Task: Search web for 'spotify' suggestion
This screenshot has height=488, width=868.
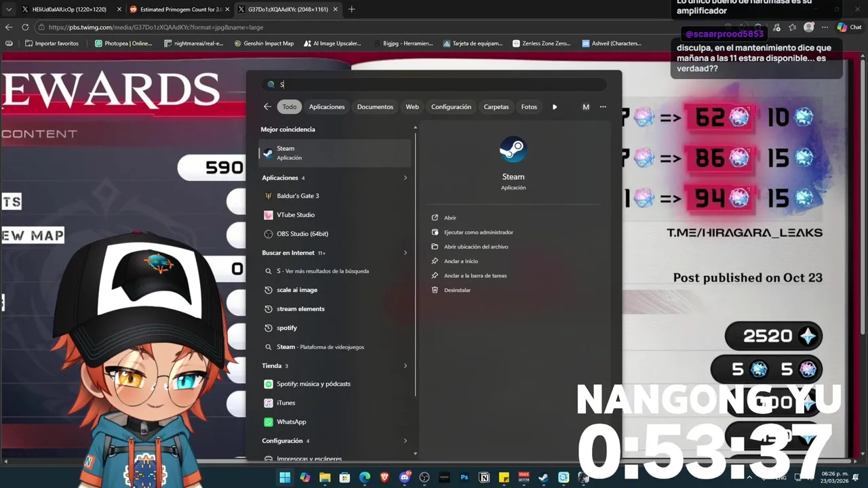Action: 335,328
